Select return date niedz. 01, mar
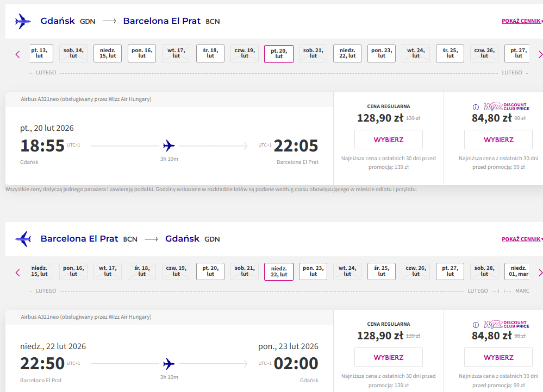543x392 pixels. tap(517, 271)
